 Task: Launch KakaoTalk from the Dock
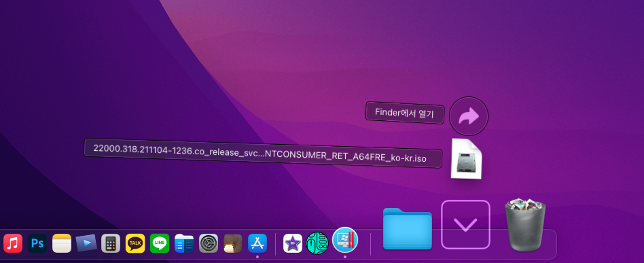click(135, 243)
